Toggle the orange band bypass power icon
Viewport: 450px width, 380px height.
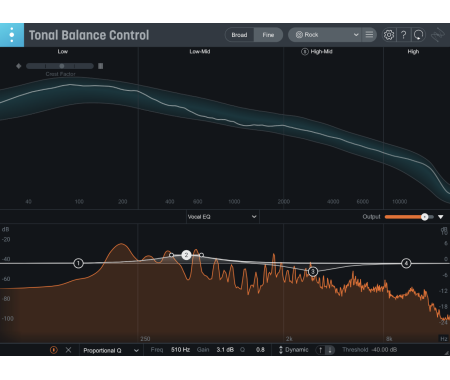[54, 350]
